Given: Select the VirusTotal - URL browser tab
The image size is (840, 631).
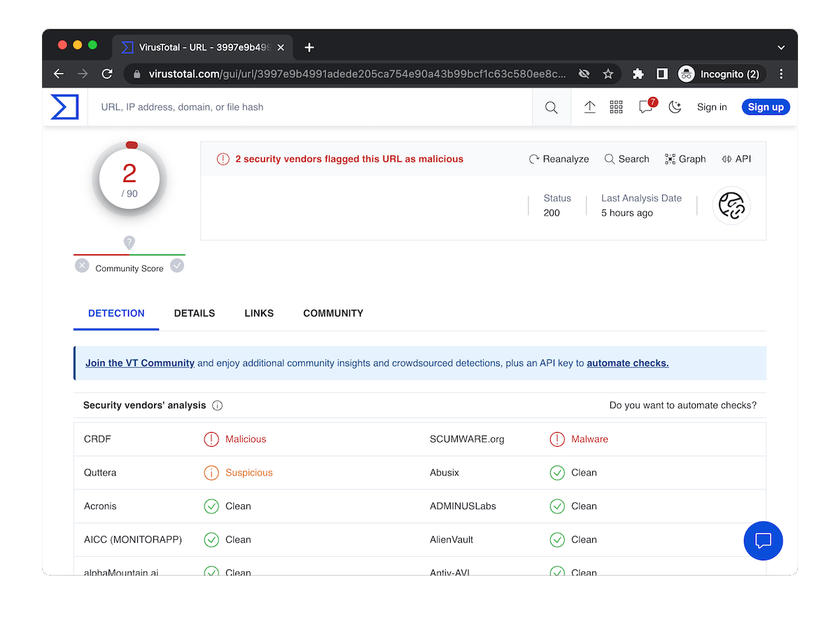Looking at the screenshot, I should coord(203,48).
